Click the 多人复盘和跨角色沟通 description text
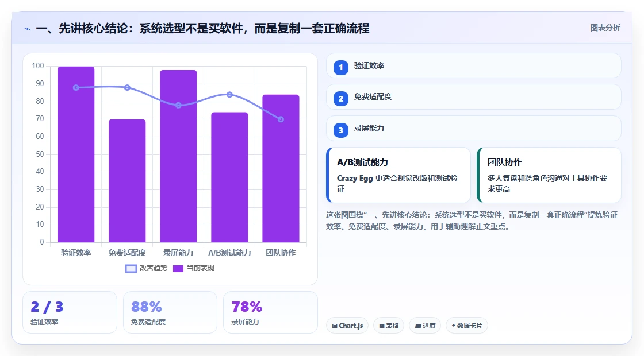Image resolution: width=644 pixels, height=356 pixels. click(x=547, y=183)
